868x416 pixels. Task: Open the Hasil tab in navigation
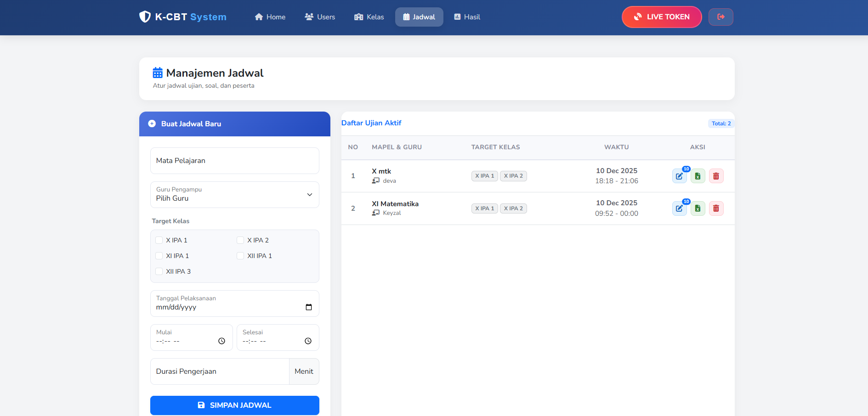click(x=467, y=17)
